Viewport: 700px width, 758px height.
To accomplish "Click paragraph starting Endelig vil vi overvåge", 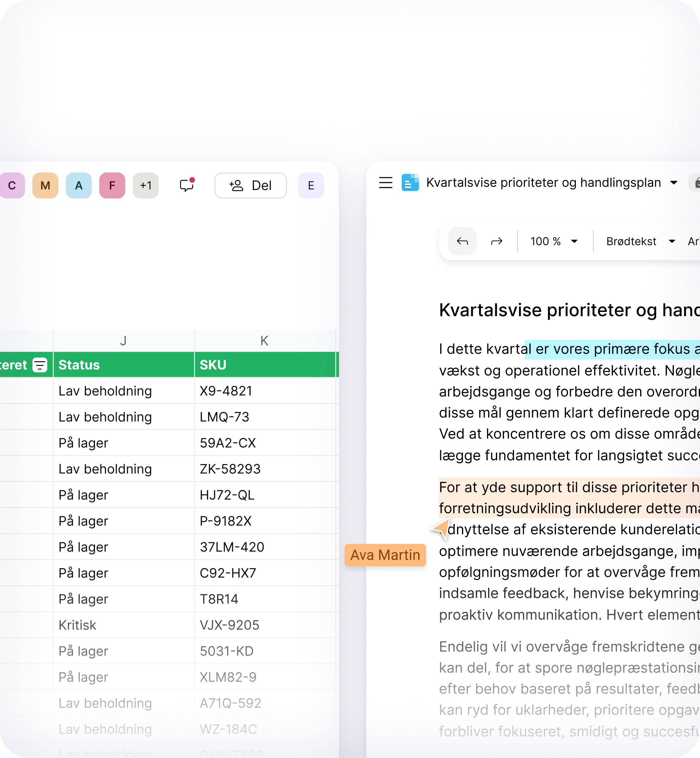I will pos(569,689).
